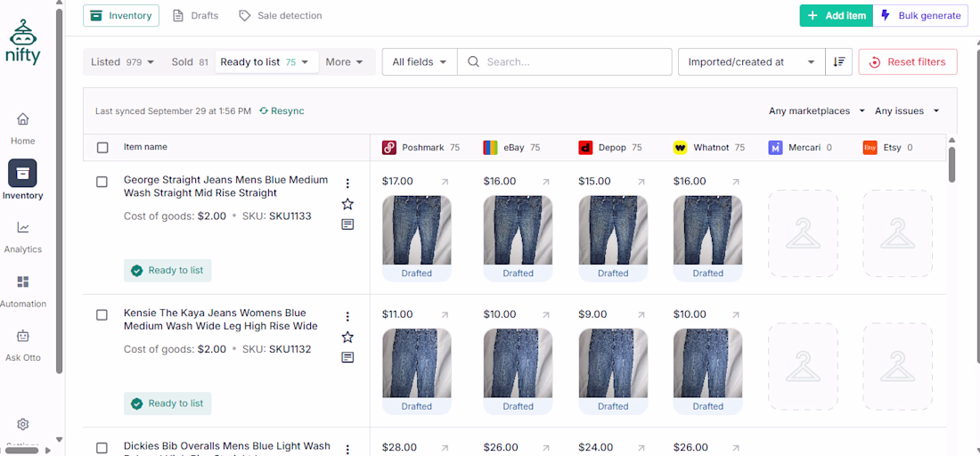Open the Any issues filter dropdown
Screen dimensions: 980x456
[x=907, y=110]
